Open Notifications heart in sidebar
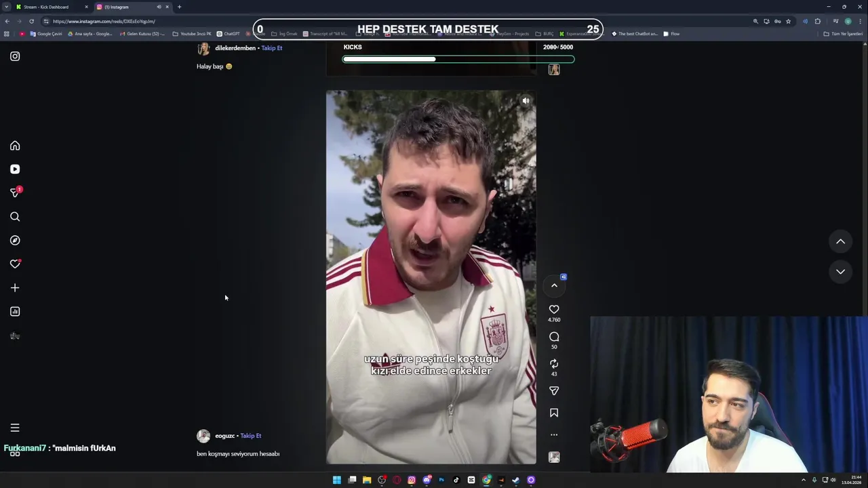Screen dimensions: 868x488 [15, 264]
